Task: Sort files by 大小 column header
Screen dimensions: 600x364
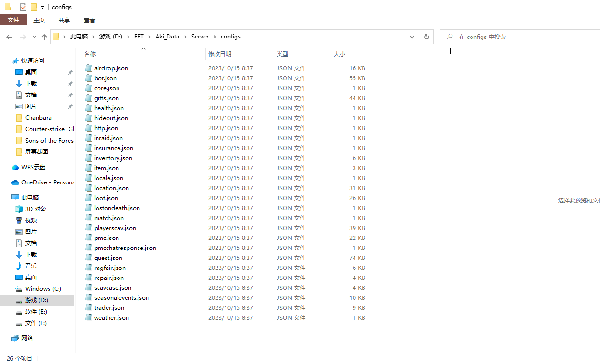Action: [x=340, y=54]
